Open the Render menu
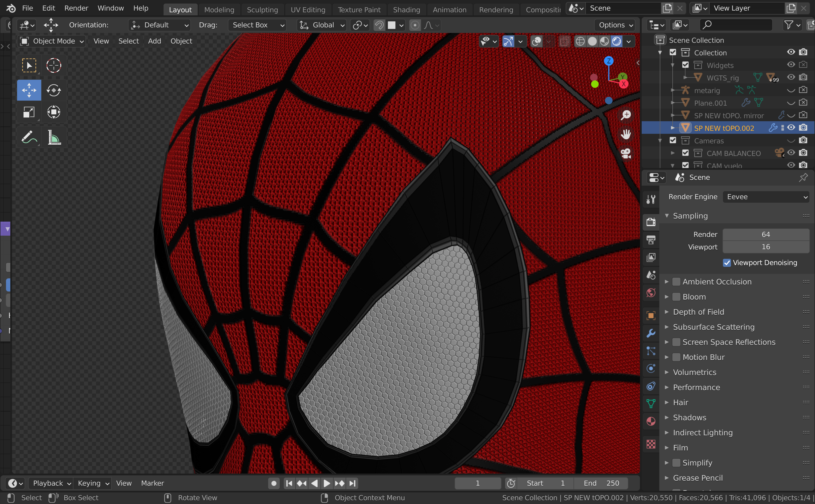Image resolution: width=815 pixels, height=504 pixels. [x=76, y=8]
